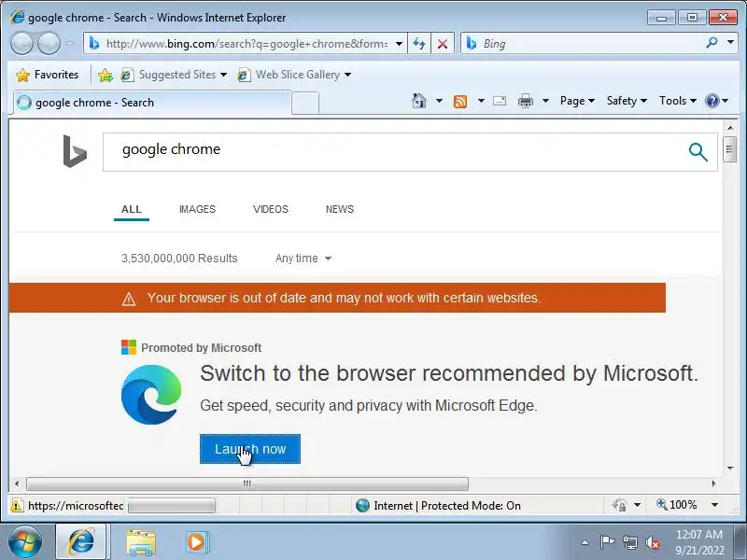Show hidden tray icons arrow
The height and width of the screenshot is (560, 747).
click(585, 542)
